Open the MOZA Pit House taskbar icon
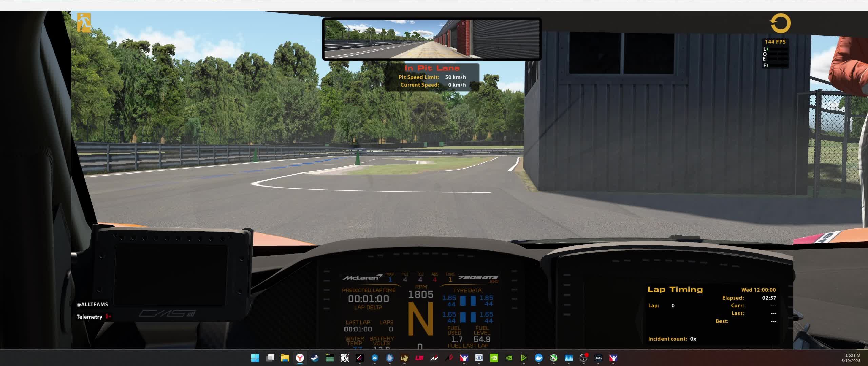Screen dimensions: 868x366 [x=598, y=358]
